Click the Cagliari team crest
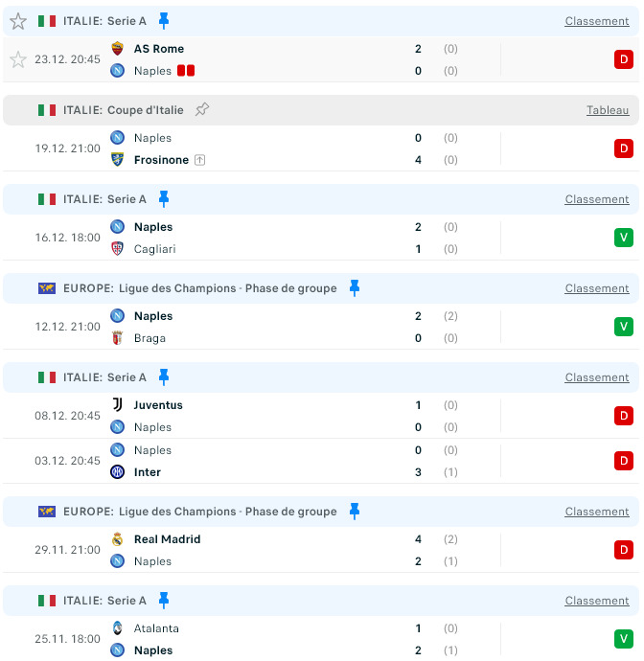This screenshot has height=661, width=644. pos(117,249)
